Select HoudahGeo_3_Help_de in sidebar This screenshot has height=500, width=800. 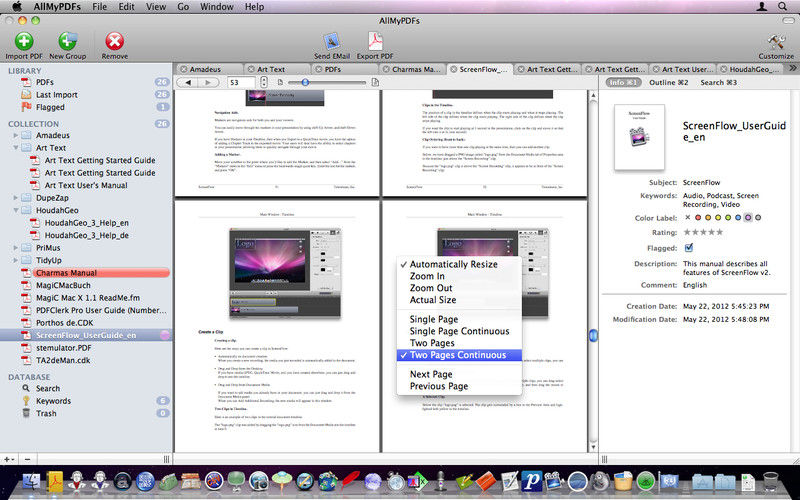(x=86, y=235)
